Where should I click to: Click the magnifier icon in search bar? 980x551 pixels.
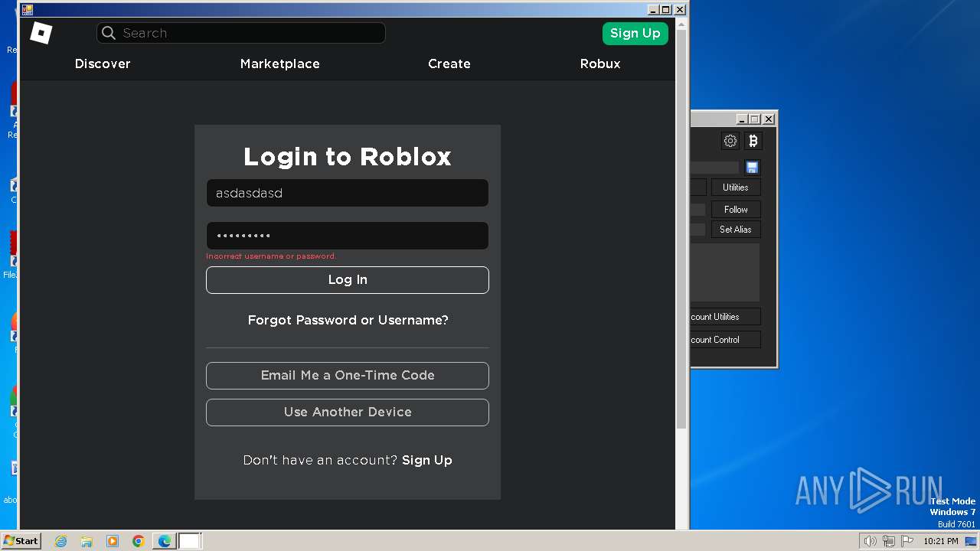pos(109,33)
